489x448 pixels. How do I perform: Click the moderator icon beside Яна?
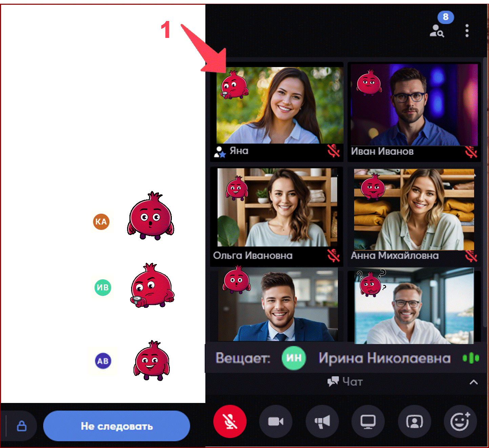220,152
